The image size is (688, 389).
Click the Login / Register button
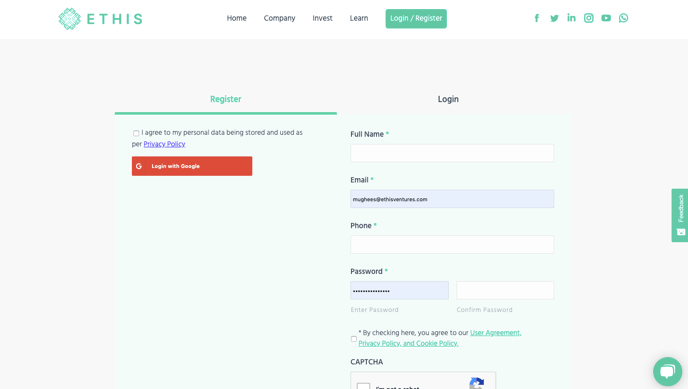click(x=416, y=18)
